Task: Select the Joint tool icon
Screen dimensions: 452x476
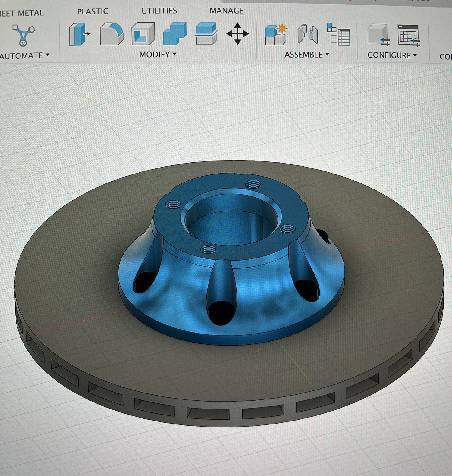Action: (308, 34)
